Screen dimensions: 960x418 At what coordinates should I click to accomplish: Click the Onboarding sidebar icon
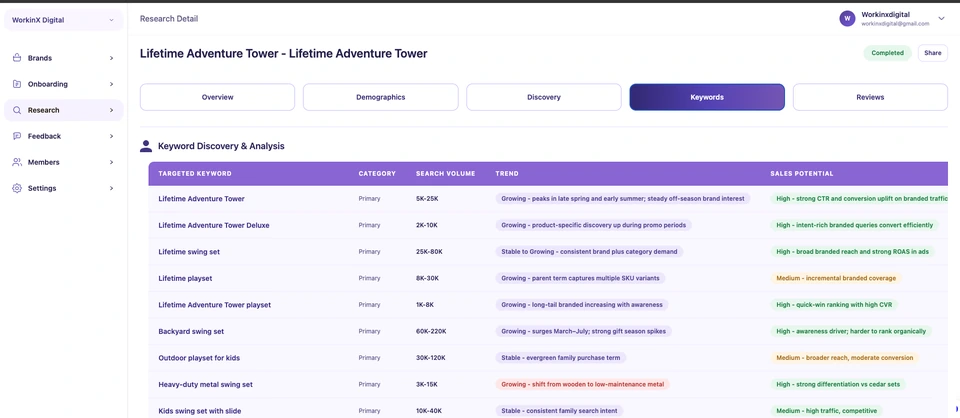(17, 84)
